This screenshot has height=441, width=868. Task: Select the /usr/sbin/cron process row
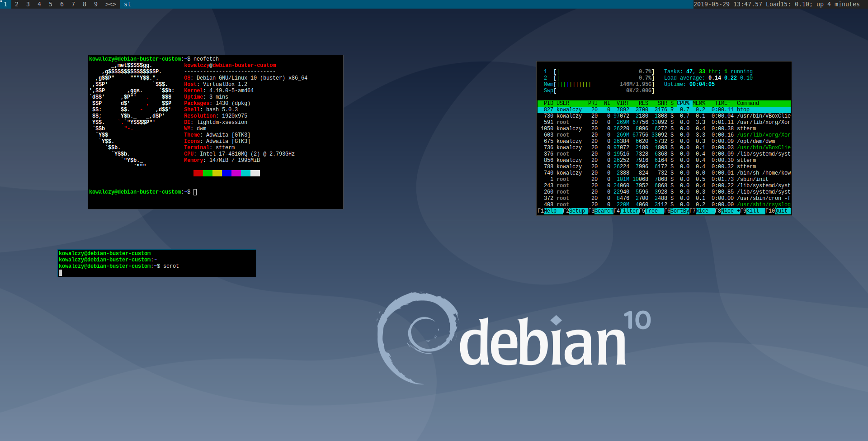click(x=664, y=199)
